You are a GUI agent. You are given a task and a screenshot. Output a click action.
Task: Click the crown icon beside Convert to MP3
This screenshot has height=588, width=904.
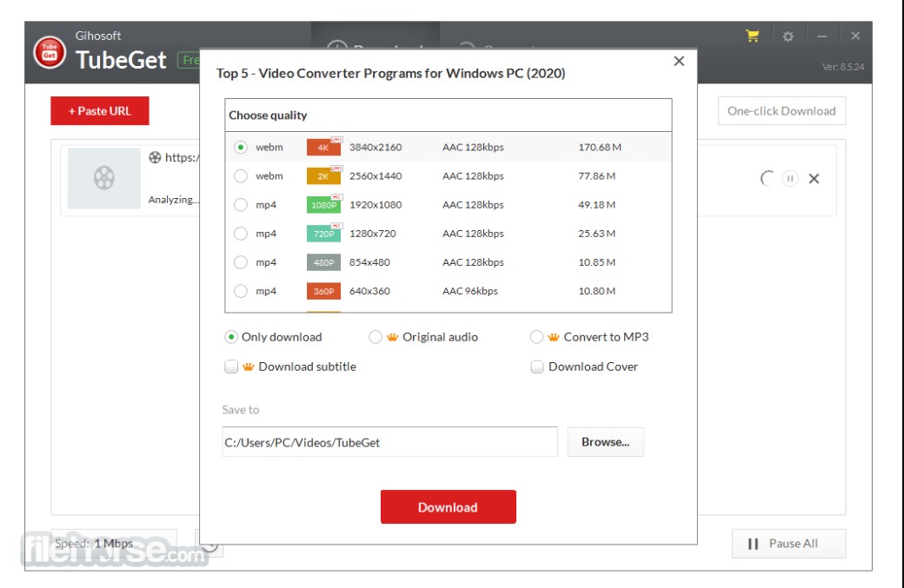pyautogui.click(x=554, y=337)
